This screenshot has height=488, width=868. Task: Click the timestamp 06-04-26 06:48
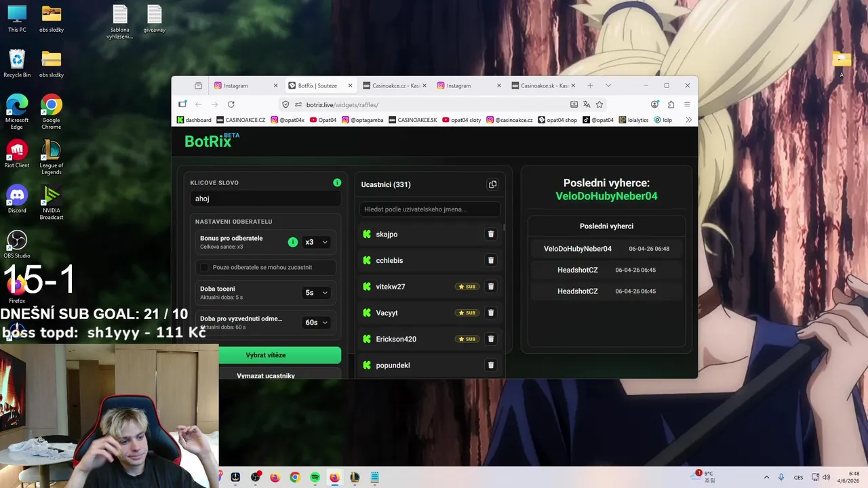[649, 249]
